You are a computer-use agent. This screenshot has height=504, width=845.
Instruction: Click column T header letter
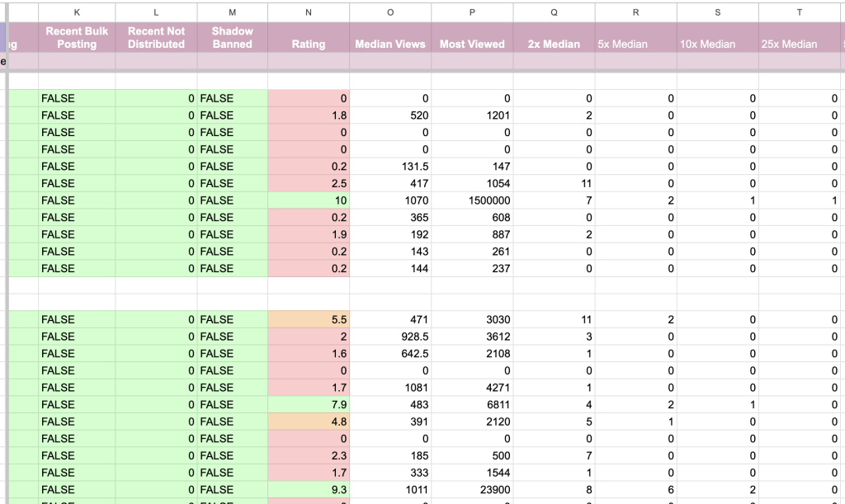800,12
